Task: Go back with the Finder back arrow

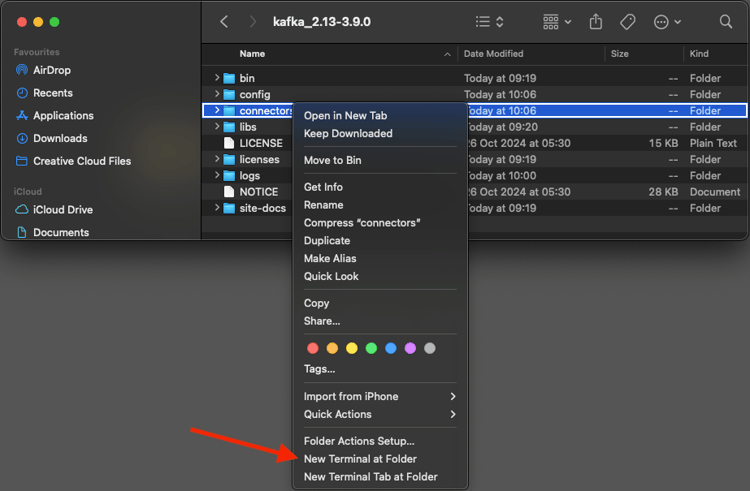Action: tap(224, 22)
